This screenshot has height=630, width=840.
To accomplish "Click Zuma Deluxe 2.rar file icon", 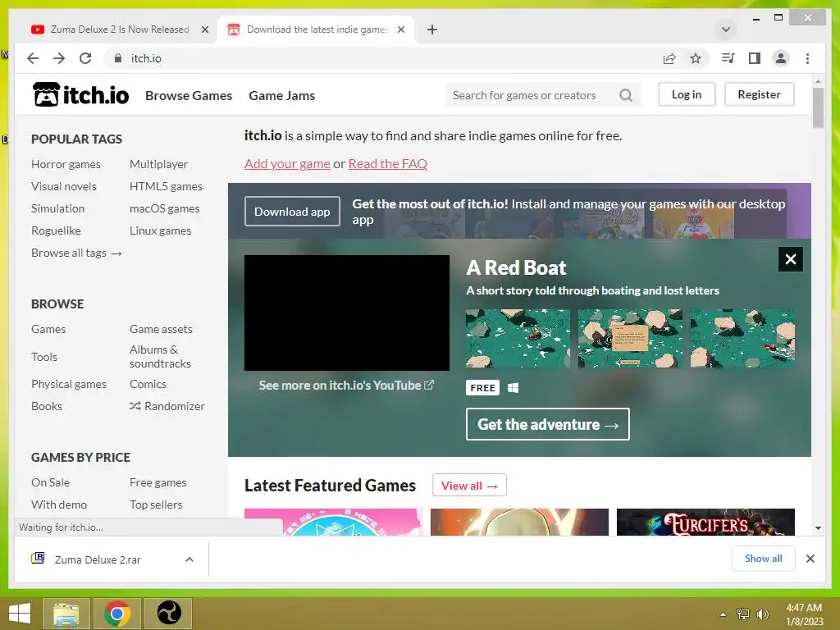I will 38,558.
